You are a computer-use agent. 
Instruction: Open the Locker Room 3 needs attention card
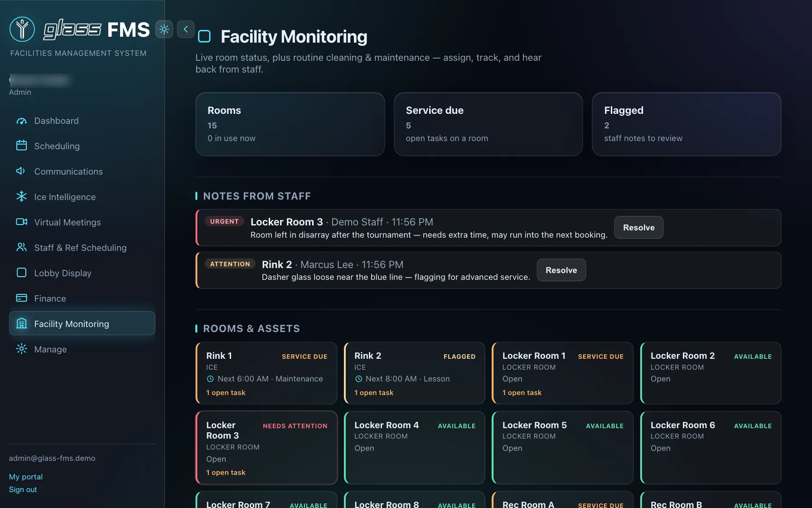266,448
